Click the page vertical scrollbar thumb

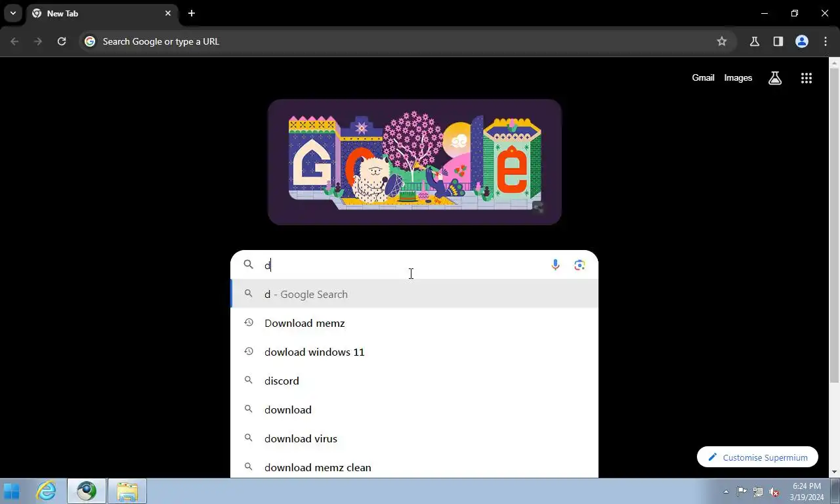[x=834, y=225]
